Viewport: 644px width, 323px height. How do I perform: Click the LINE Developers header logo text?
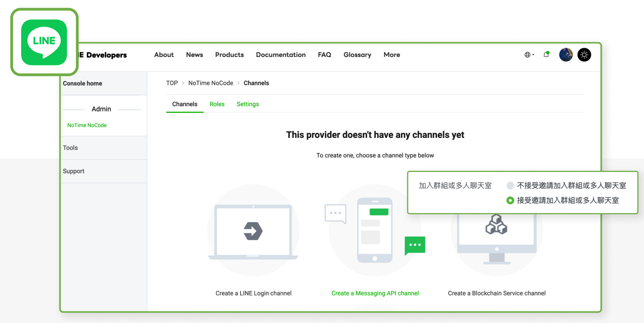pos(103,55)
